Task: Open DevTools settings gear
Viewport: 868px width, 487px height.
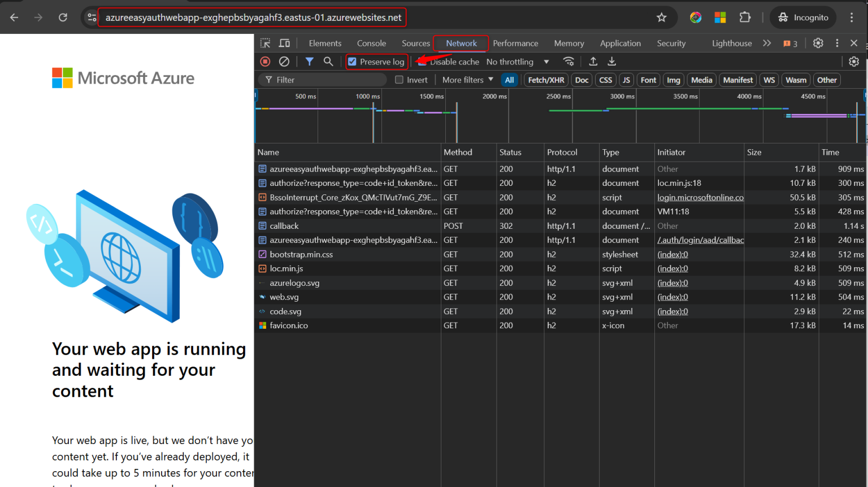Action: coord(819,43)
